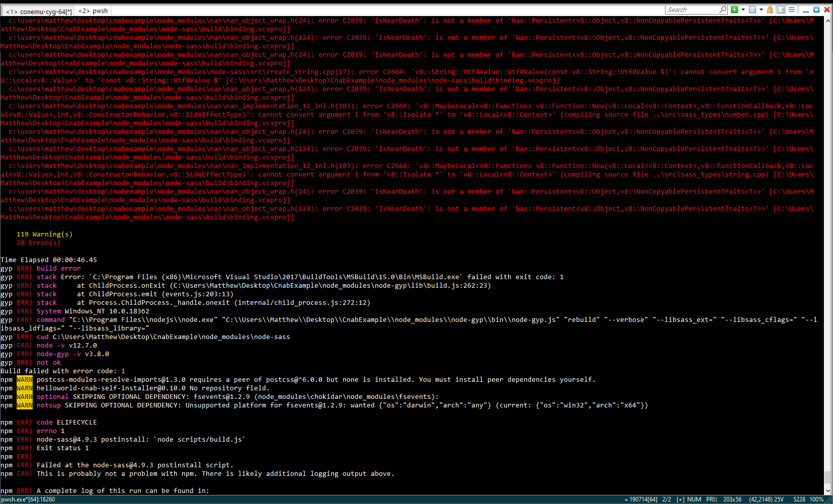Click the vertical scrollbar thumb

tap(828, 476)
